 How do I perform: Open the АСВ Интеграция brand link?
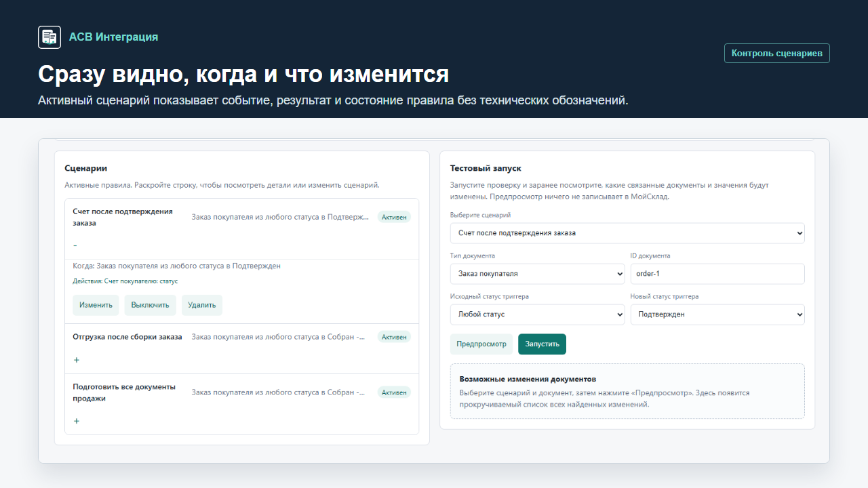pos(113,37)
